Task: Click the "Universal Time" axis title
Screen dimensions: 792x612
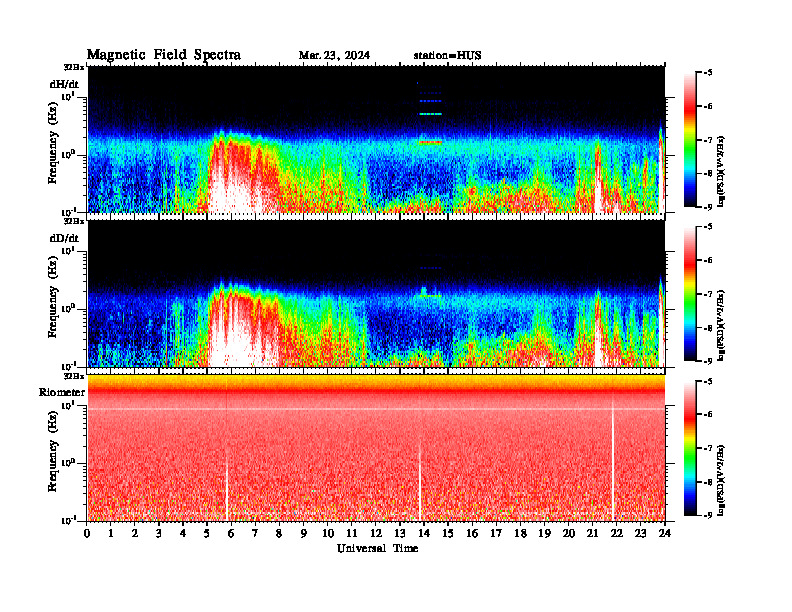Action: tap(377, 548)
